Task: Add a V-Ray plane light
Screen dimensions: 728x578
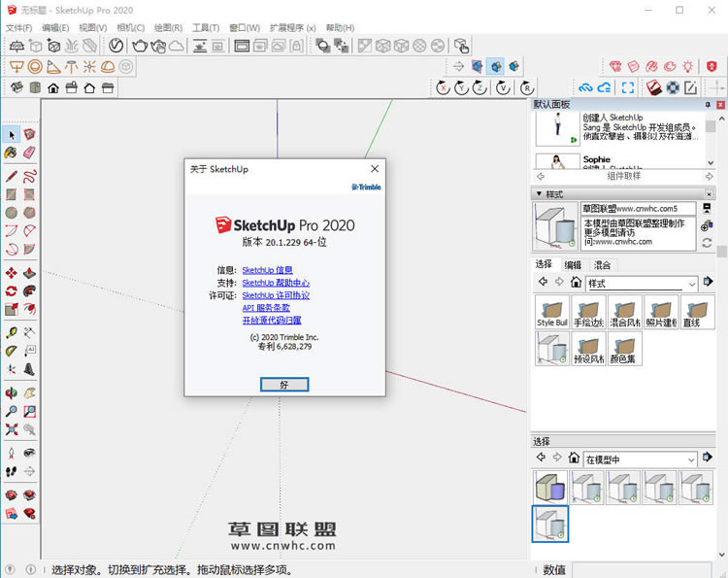Action: click(x=17, y=67)
